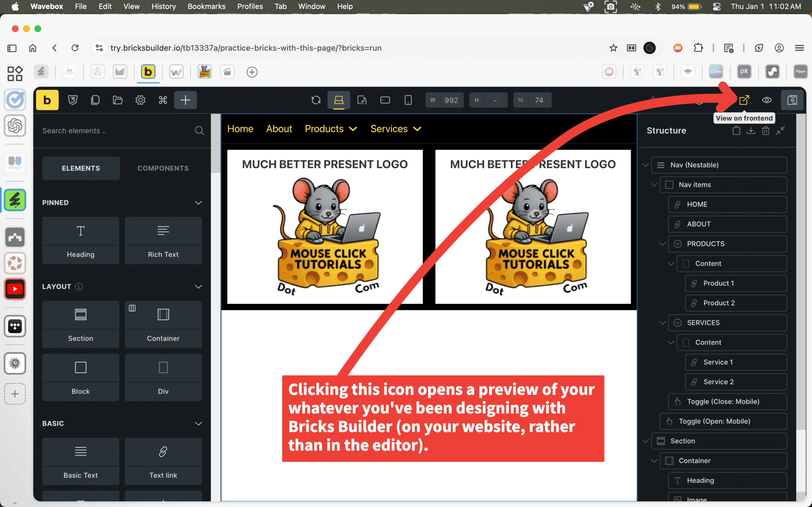This screenshot has width=812, height=507.
Task: Collapse the PRODUCTS item in structure
Action: tap(662, 244)
